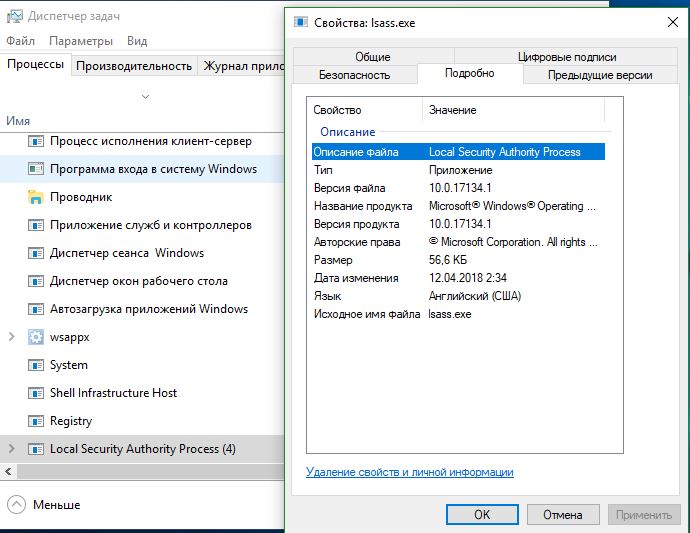This screenshot has width=690, height=533.
Task: Expand Local Security Authority Process group
Action: click(12, 449)
